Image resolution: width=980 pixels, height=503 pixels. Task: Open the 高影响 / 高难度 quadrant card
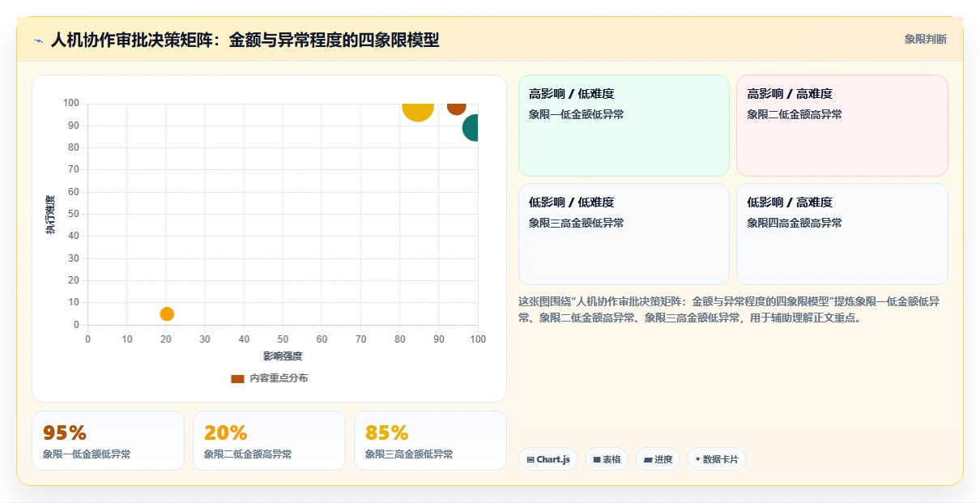(x=842, y=126)
